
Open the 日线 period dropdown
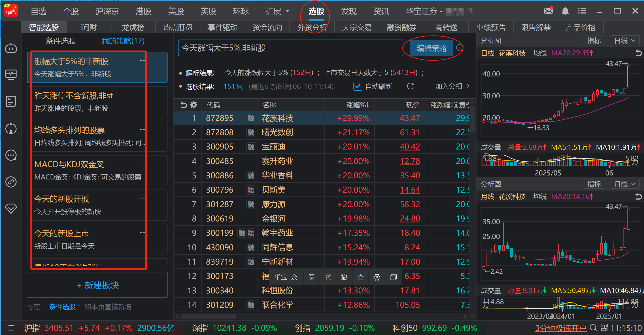tap(625, 40)
